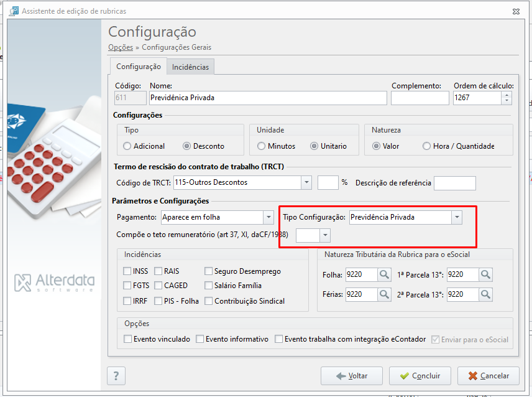Switch to the Incidências tab
Screen dimensions: 532x397
point(190,67)
